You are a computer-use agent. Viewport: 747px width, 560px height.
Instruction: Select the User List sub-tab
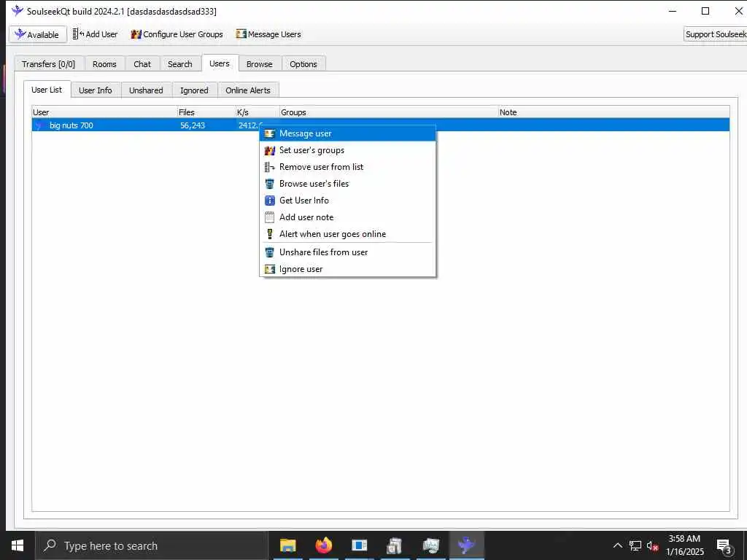point(47,90)
